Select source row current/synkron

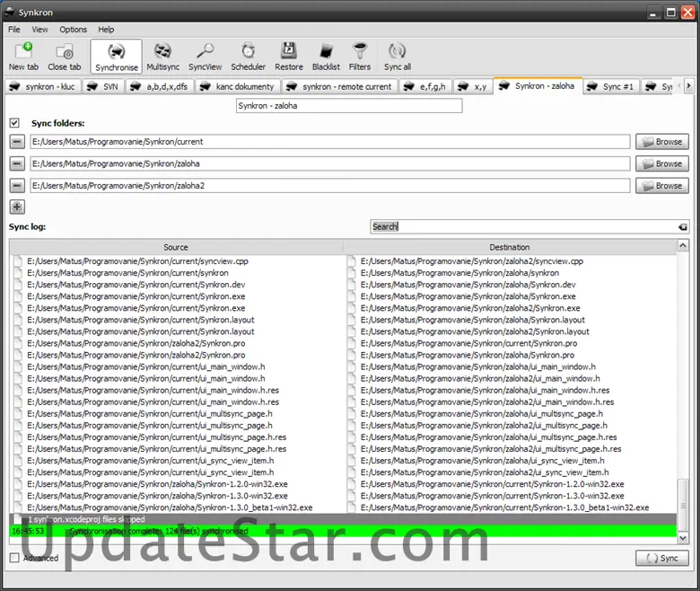(127, 273)
